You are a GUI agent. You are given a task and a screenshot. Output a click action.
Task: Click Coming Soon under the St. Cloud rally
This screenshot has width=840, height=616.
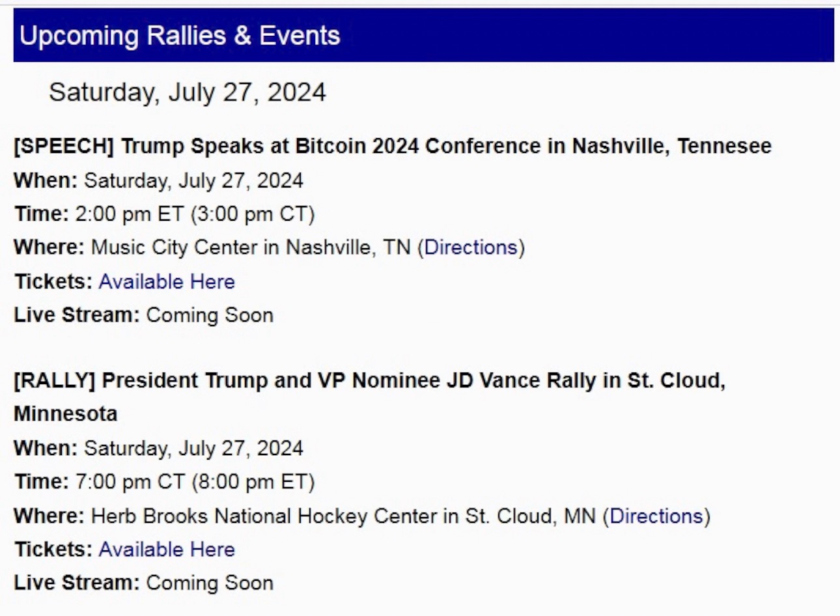[x=210, y=583]
